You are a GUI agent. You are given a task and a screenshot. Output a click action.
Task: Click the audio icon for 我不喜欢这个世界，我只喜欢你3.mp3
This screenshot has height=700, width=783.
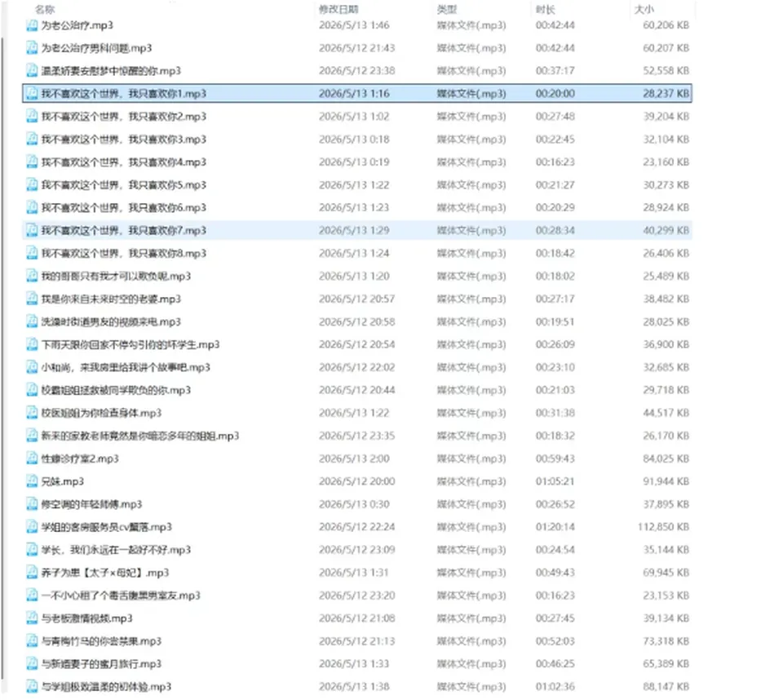(x=32, y=139)
